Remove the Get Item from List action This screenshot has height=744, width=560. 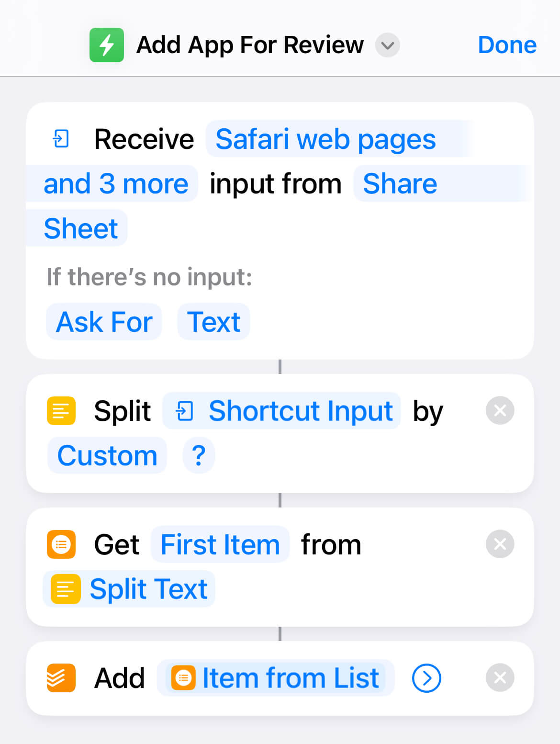pos(500,544)
